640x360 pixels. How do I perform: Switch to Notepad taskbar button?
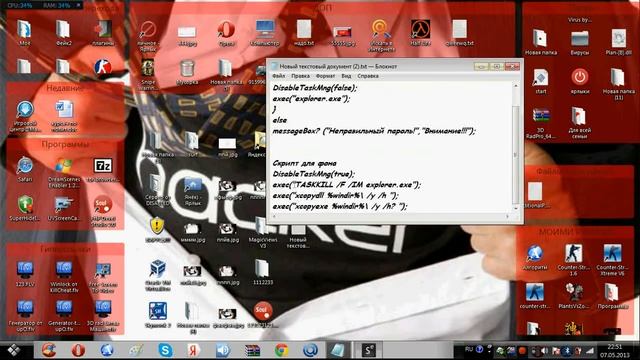pyautogui.click(x=338, y=350)
